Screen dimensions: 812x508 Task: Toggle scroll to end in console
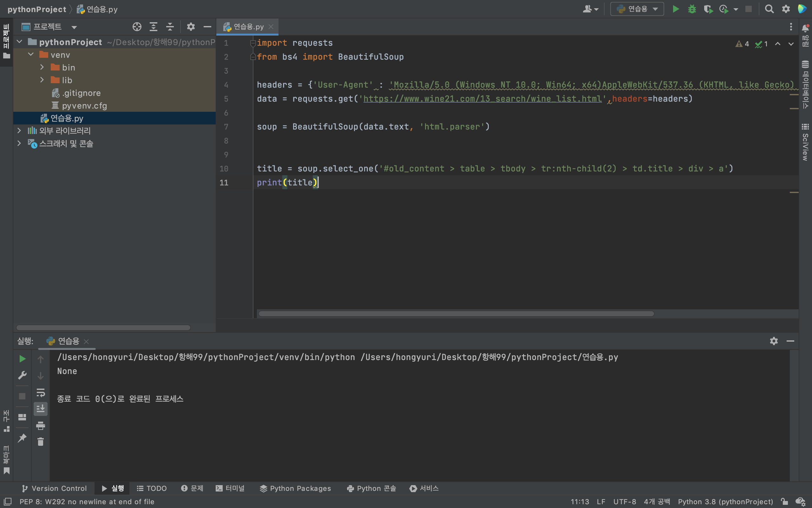coord(41,409)
